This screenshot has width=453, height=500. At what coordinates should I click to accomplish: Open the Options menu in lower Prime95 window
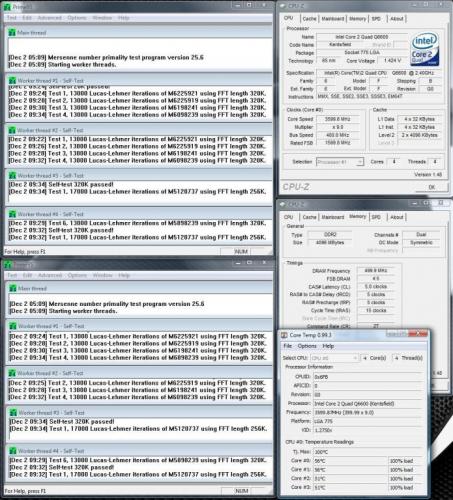coord(77,275)
